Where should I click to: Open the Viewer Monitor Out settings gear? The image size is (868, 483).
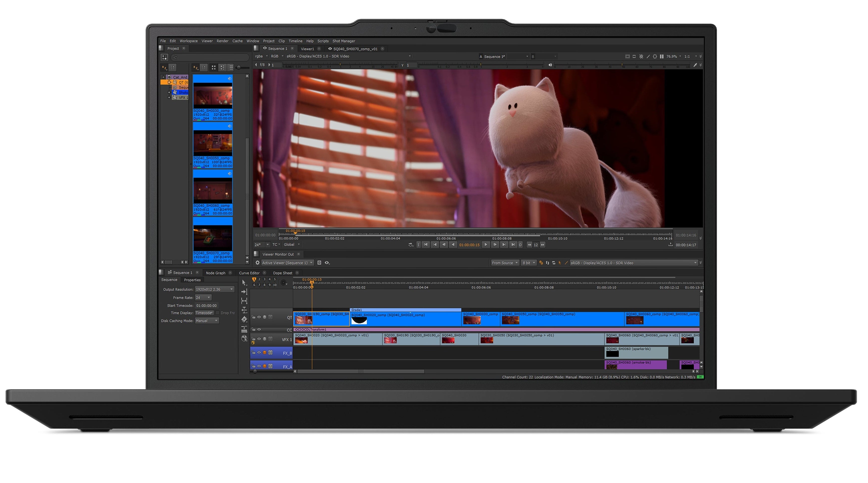pyautogui.click(x=258, y=263)
